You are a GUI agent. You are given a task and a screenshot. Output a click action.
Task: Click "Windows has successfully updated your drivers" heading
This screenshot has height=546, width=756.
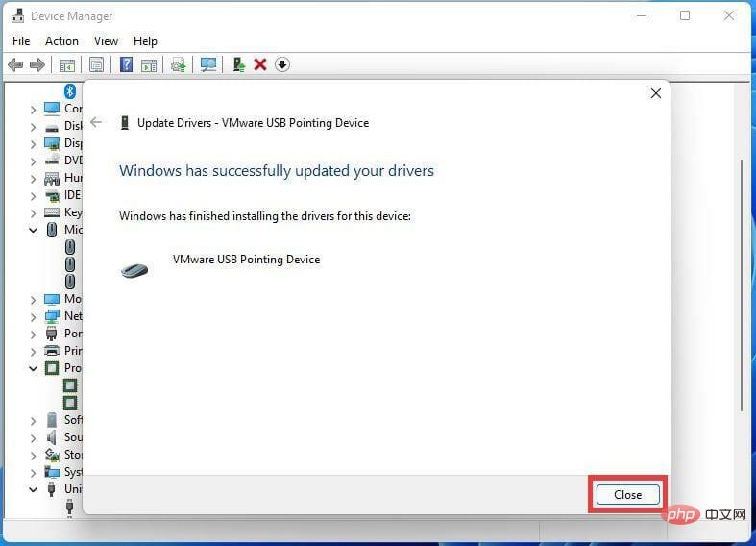[x=277, y=171]
